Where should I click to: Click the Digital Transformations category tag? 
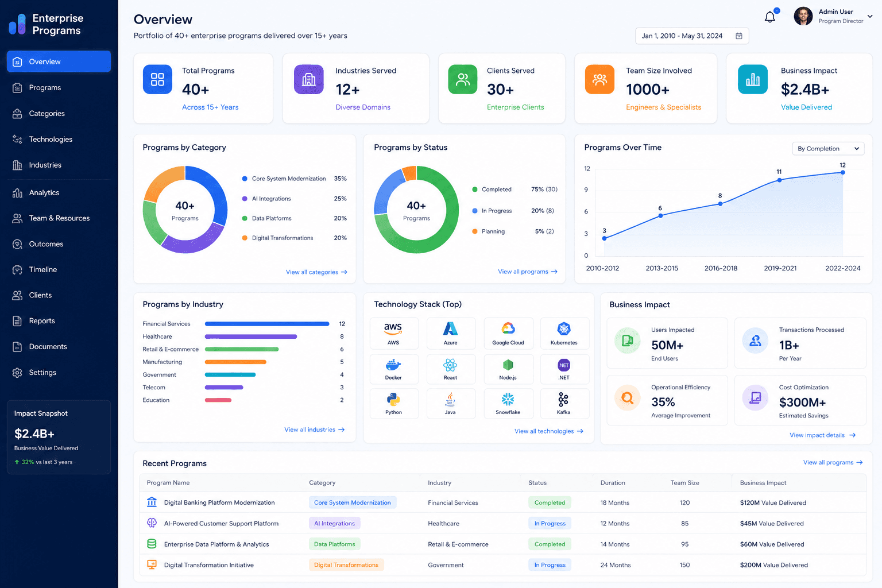point(346,565)
